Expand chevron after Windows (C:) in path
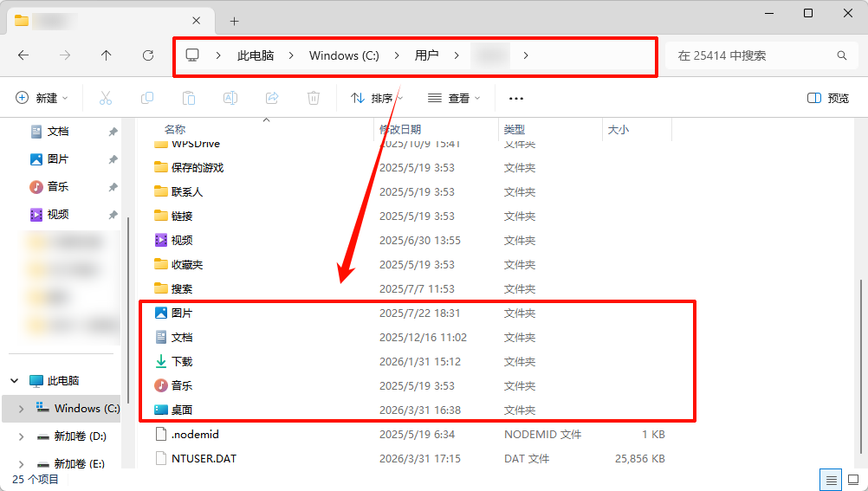 [397, 55]
